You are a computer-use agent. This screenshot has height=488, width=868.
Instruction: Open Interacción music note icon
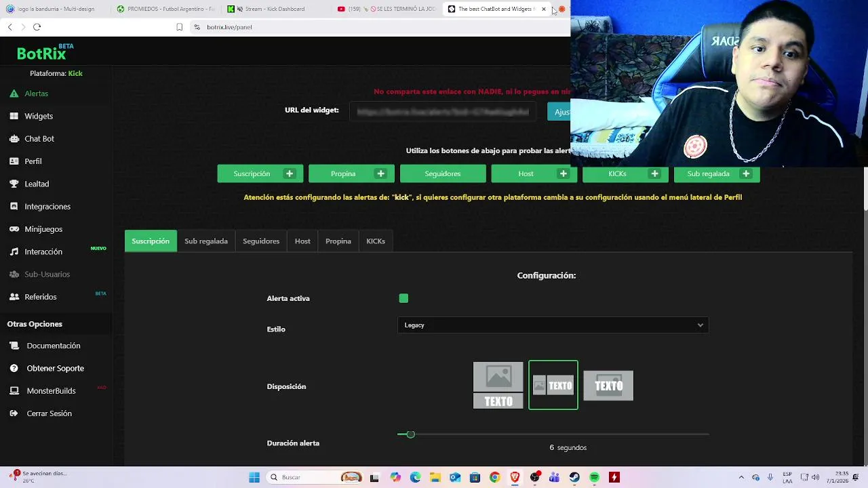point(14,251)
